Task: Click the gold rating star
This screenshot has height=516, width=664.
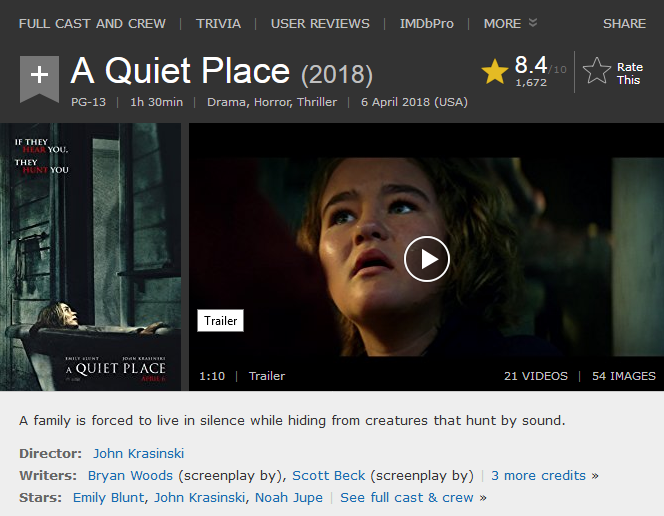Action: pos(495,71)
